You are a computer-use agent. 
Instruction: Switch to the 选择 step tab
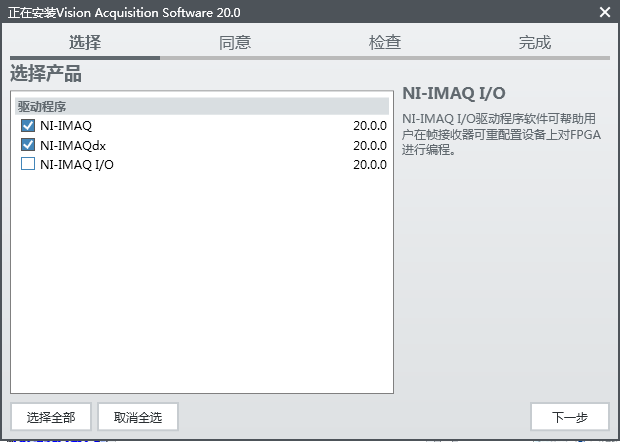tap(85, 42)
